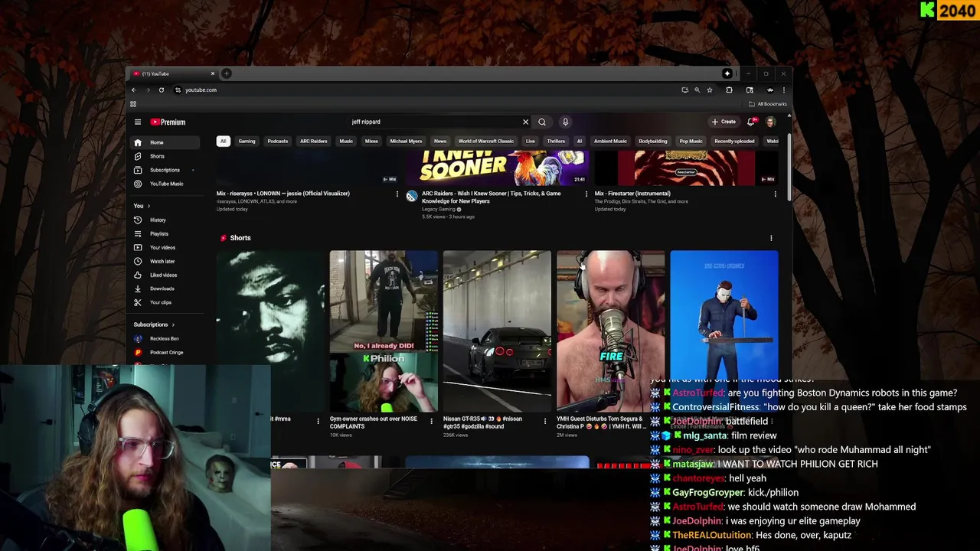Select the World of Warcraft Classic chip

(x=486, y=141)
